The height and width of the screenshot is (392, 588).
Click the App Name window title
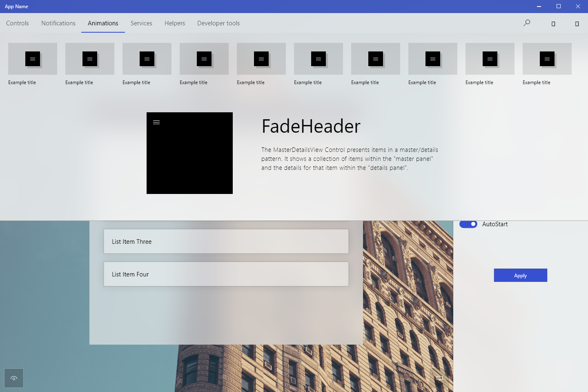point(16,7)
